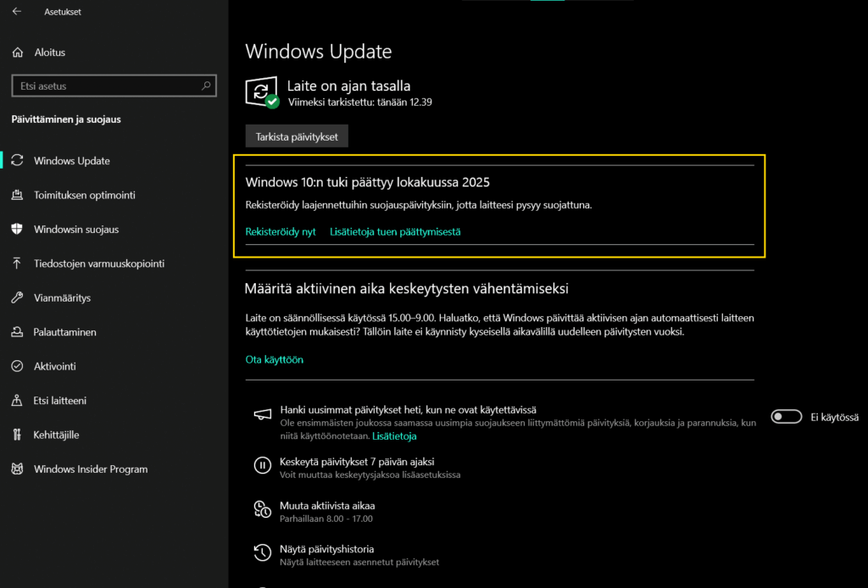Open Lisätietoja tuen päättymisestä link
Screen dimensions: 868x588
(395, 231)
